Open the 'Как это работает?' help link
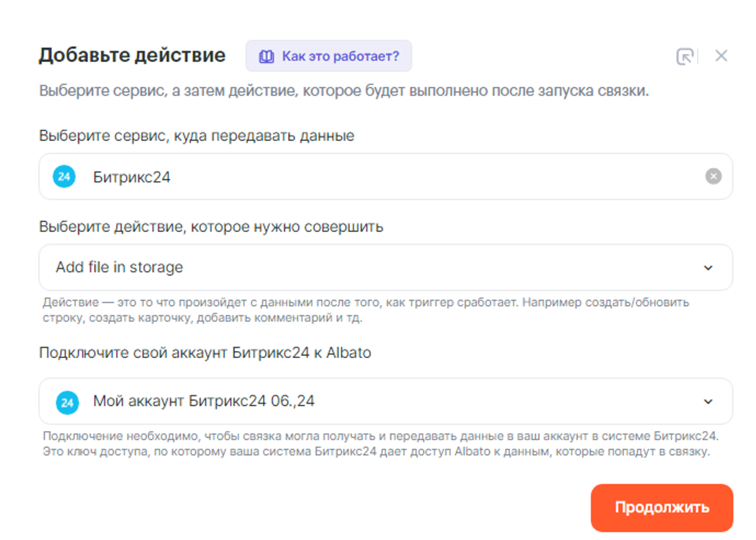This screenshot has width=756, height=540. pyautogui.click(x=340, y=56)
